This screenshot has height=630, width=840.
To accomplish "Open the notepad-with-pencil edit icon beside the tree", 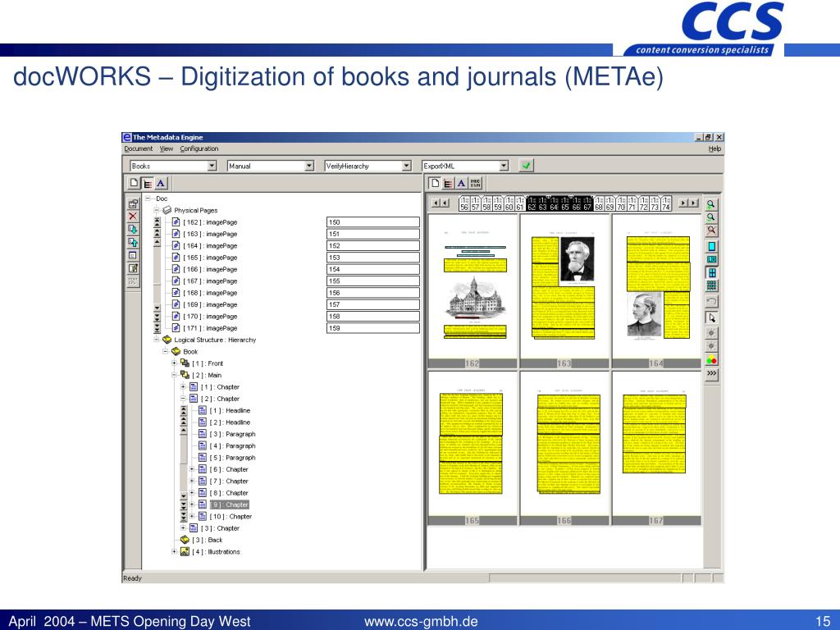I will (x=133, y=268).
